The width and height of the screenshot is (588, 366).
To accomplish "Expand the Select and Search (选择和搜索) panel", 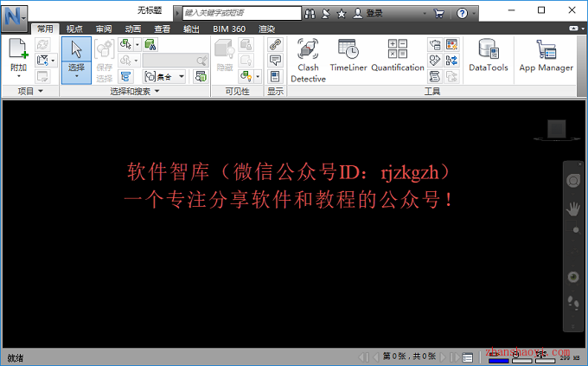I will (135, 91).
